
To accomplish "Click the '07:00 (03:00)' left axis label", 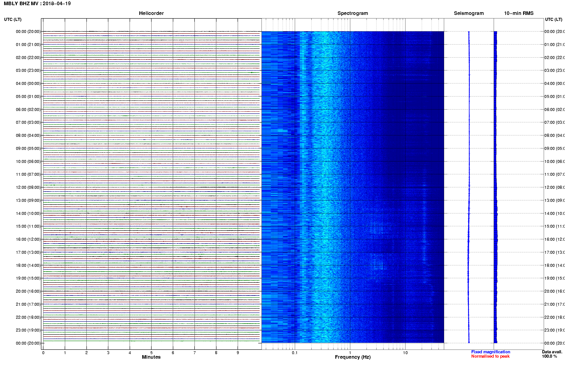I will coord(28,122).
